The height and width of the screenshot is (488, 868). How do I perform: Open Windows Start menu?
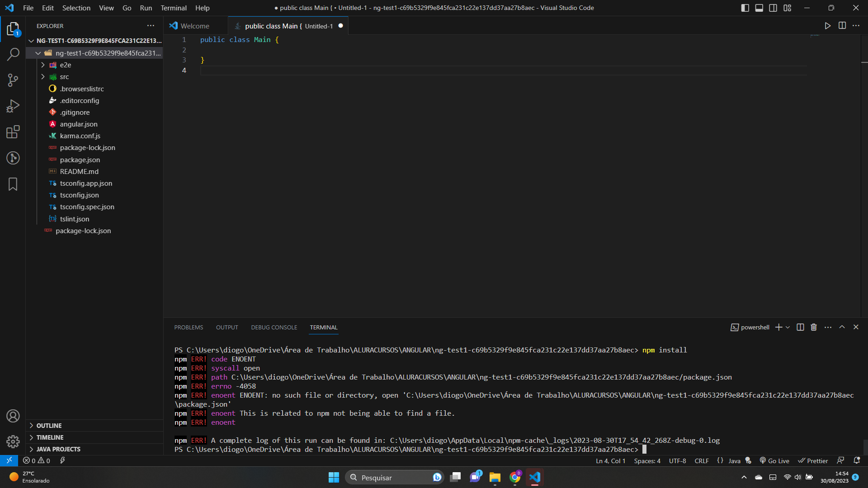(334, 477)
